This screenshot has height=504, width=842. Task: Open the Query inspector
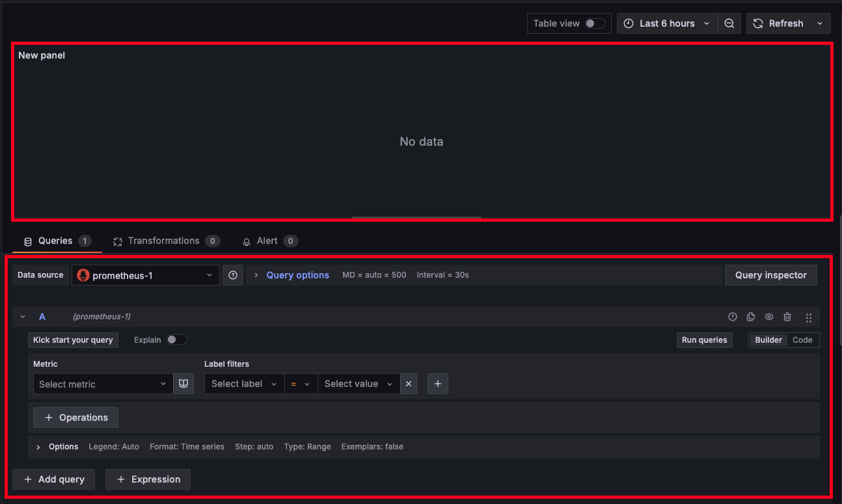point(770,275)
